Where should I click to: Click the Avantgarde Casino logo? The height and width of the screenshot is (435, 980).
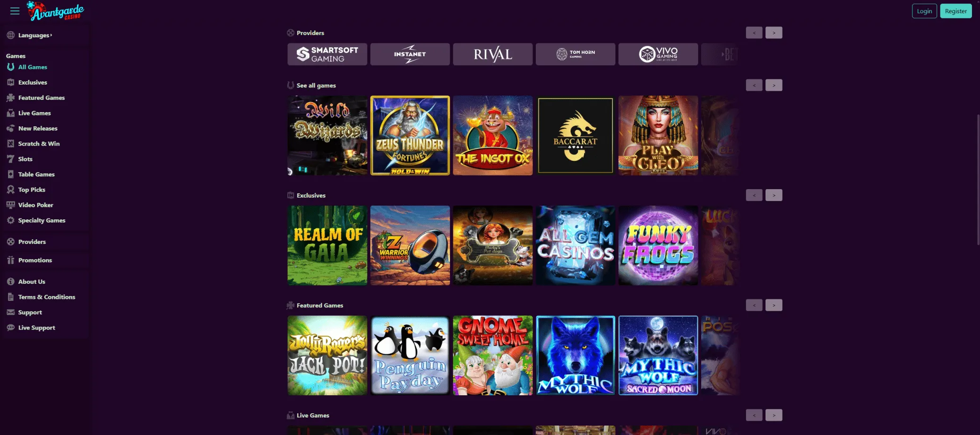[x=56, y=11]
